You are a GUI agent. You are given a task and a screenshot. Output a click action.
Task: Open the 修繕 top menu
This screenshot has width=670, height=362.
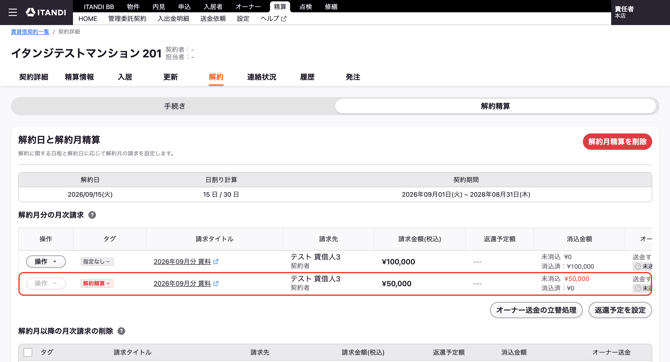coord(331,6)
